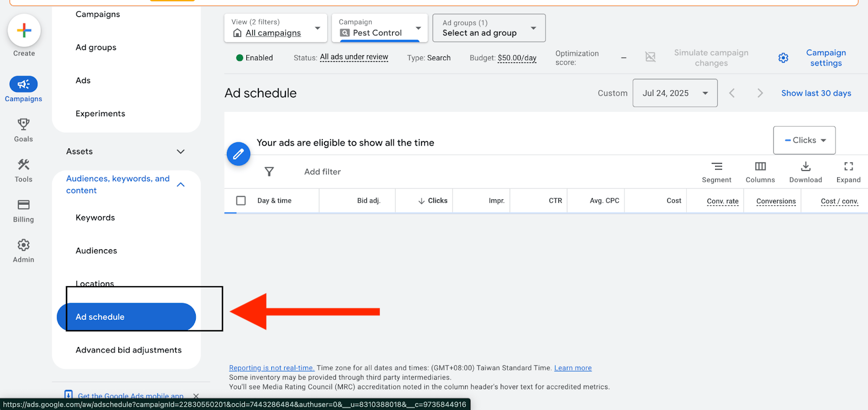Open Campaigns megaphone icon in sidebar
The image size is (868, 410).
pyautogui.click(x=23, y=84)
